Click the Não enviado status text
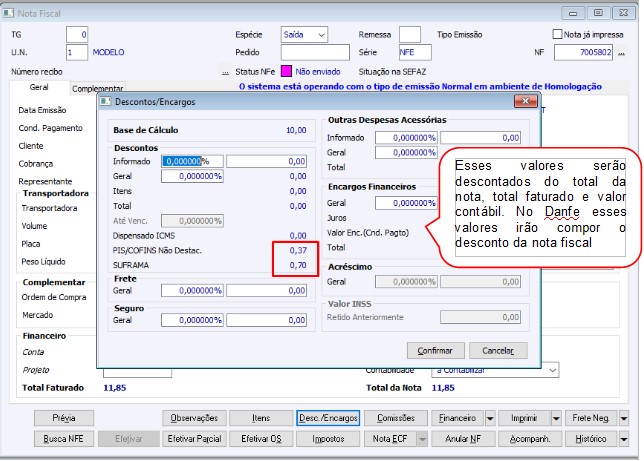The width and height of the screenshot is (644, 461). [x=318, y=72]
